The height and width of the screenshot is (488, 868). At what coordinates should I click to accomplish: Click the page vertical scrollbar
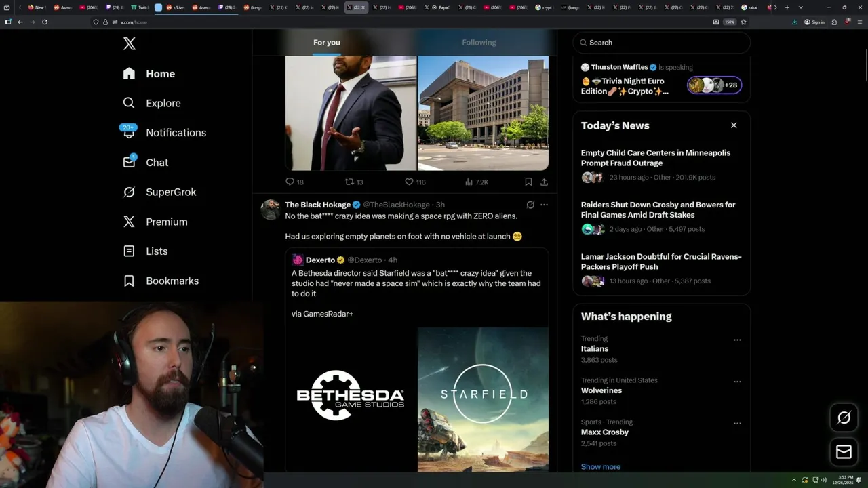[x=865, y=64]
